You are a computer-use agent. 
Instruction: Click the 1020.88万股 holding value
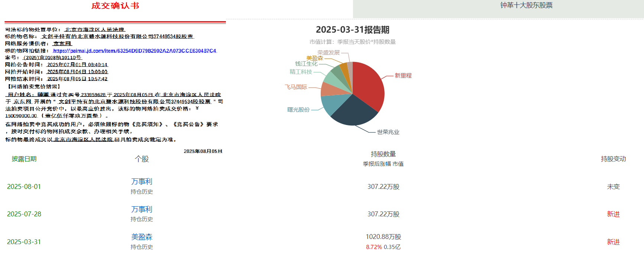pos(383,237)
